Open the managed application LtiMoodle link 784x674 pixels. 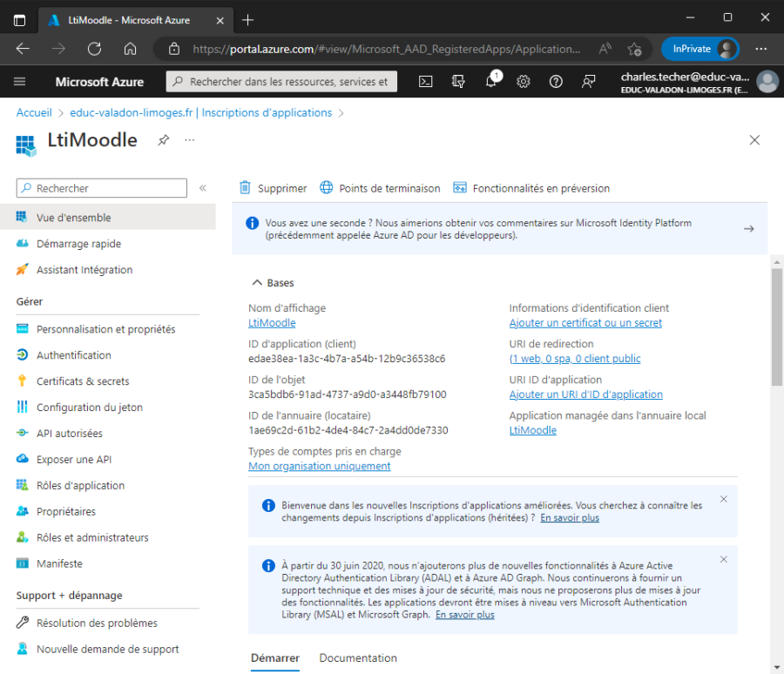pyautogui.click(x=533, y=430)
